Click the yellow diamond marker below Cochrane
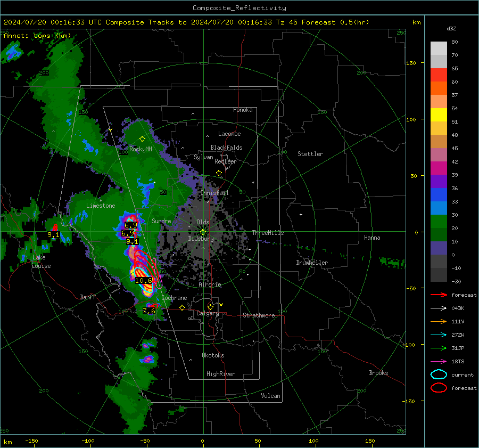 [x=182, y=307]
